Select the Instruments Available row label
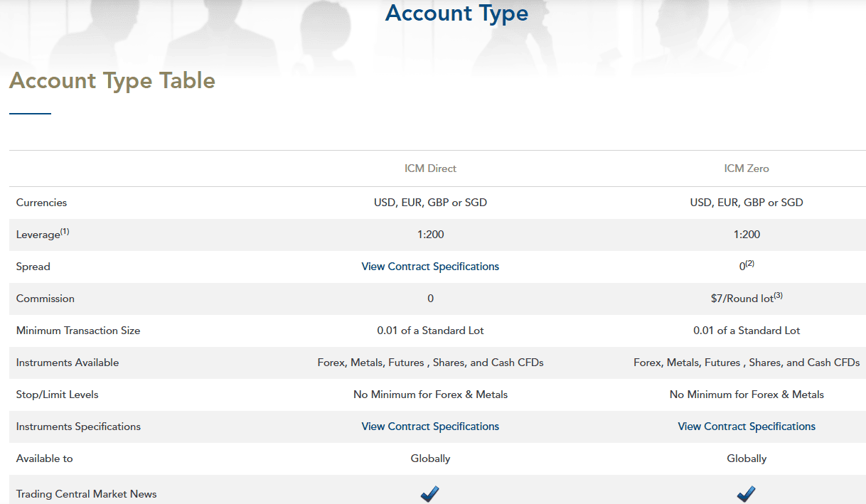 (67, 363)
